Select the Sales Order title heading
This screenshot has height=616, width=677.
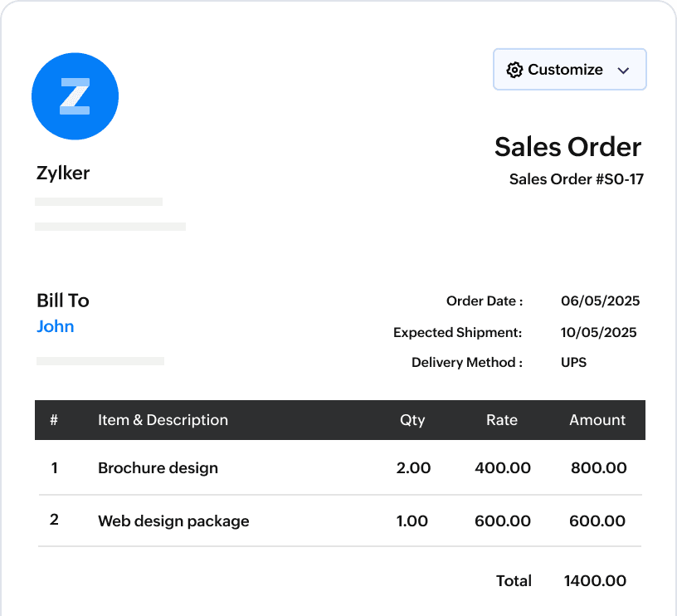(567, 147)
